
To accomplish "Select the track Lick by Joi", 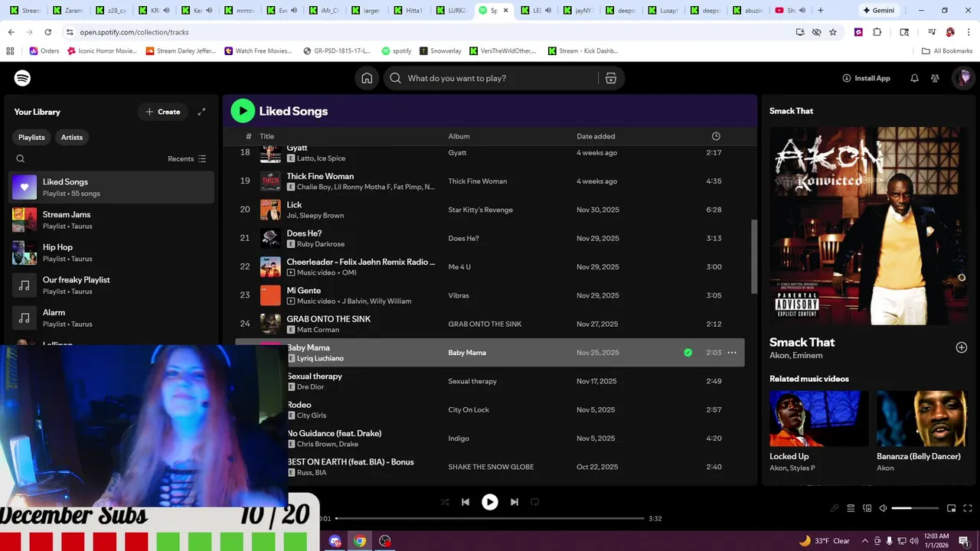I will [489, 210].
